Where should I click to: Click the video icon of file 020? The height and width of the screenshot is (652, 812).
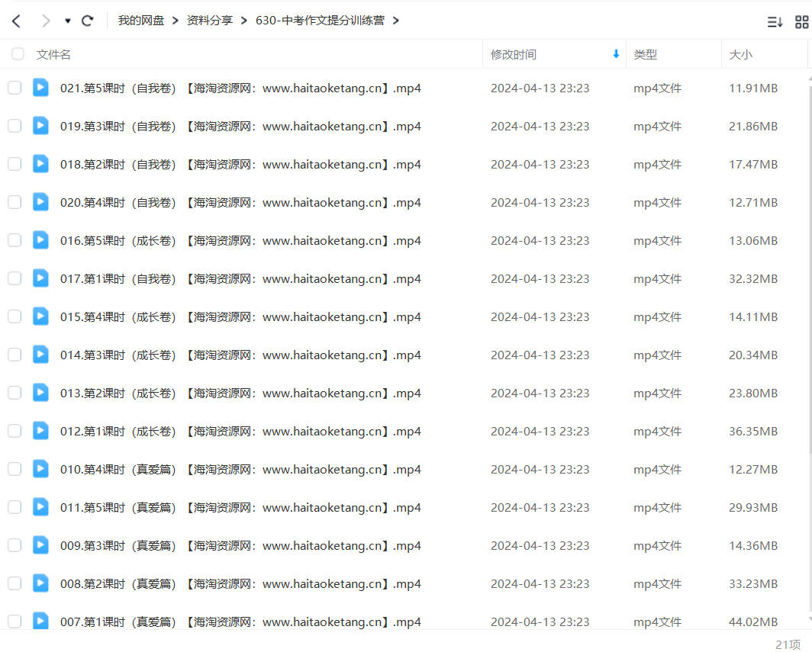tap(40, 202)
